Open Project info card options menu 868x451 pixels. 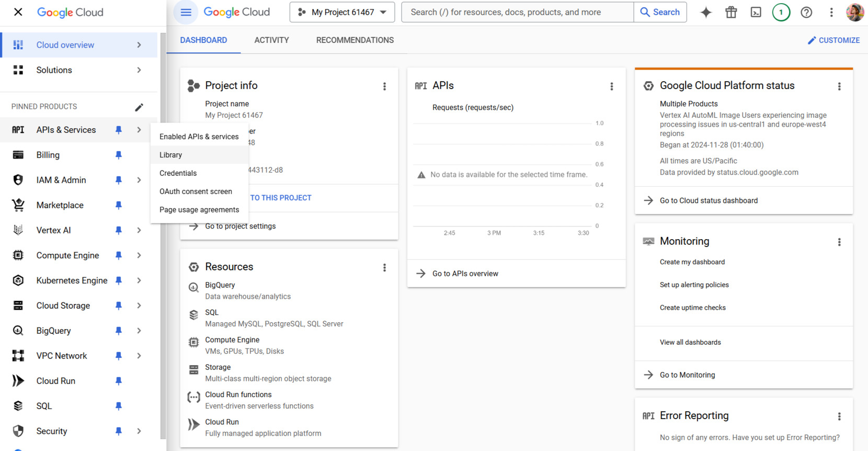[x=384, y=86]
